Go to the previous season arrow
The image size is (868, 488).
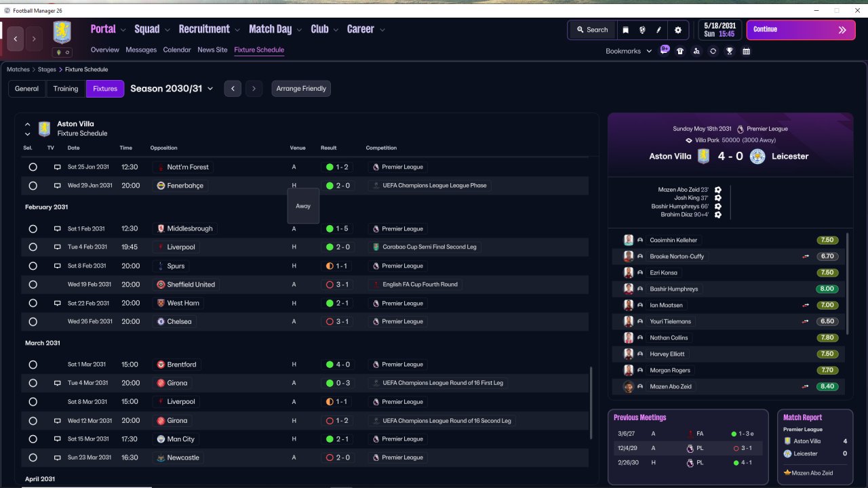click(233, 89)
